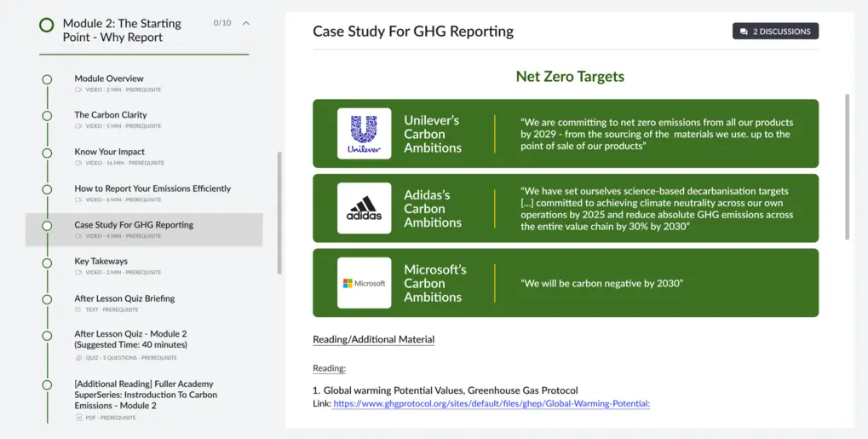Click video icon under Case Study lesson

pos(78,236)
